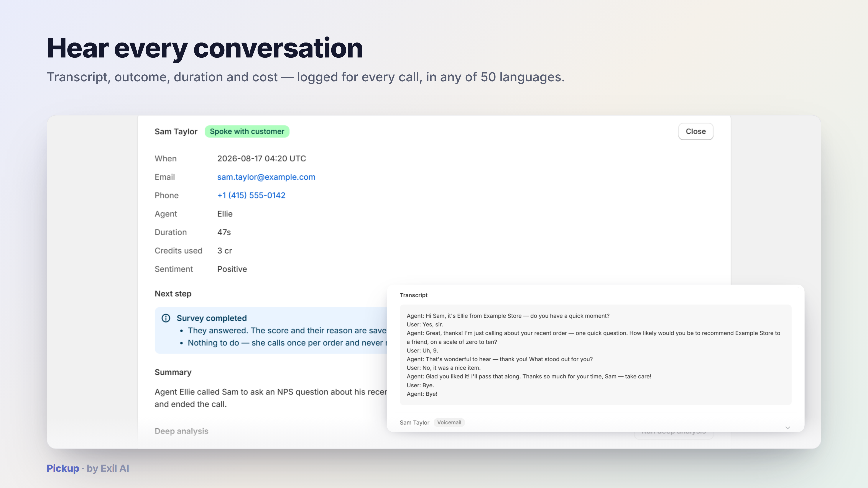The height and width of the screenshot is (488, 868).
Task: Click the 'Hear every conversation' headline
Action: (x=205, y=48)
